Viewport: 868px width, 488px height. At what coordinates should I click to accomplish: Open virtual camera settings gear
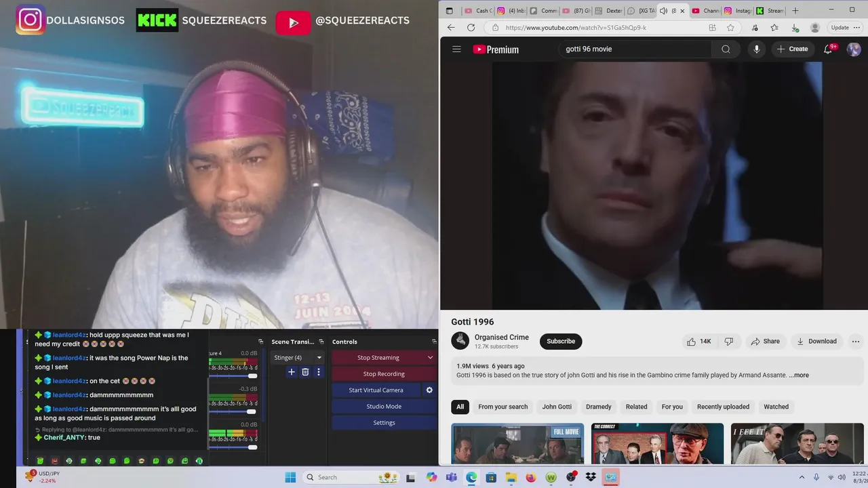tap(429, 390)
